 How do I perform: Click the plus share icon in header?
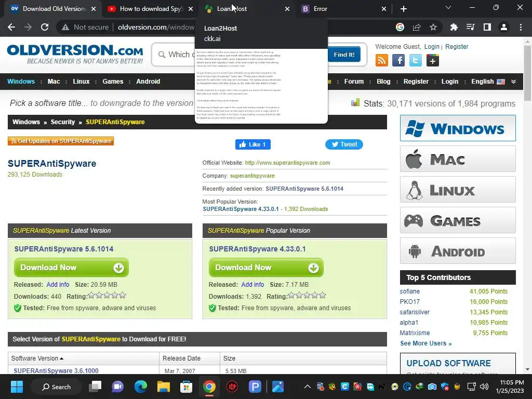(x=433, y=60)
